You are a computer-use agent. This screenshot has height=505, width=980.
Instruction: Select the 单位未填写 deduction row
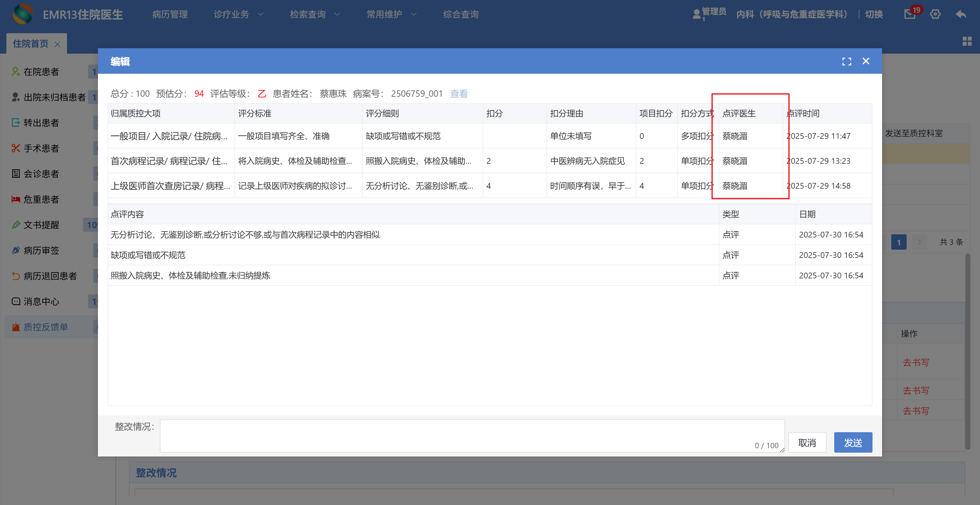570,136
